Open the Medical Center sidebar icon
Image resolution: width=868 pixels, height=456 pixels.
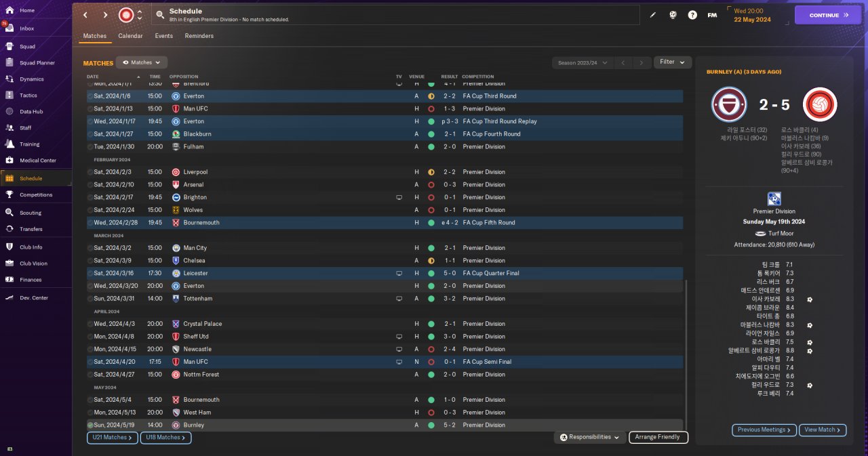pyautogui.click(x=9, y=161)
